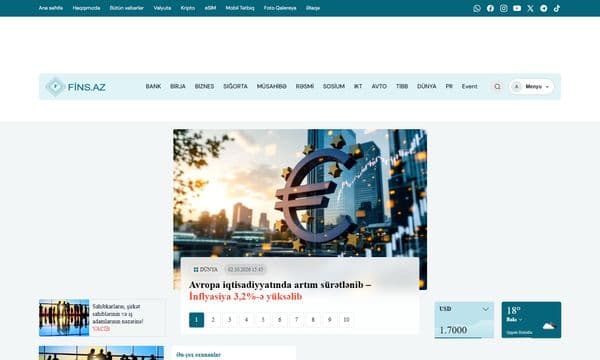This screenshot has width=600, height=360.
Task: Select DÜNYA in main navigation
Action: [x=427, y=86]
